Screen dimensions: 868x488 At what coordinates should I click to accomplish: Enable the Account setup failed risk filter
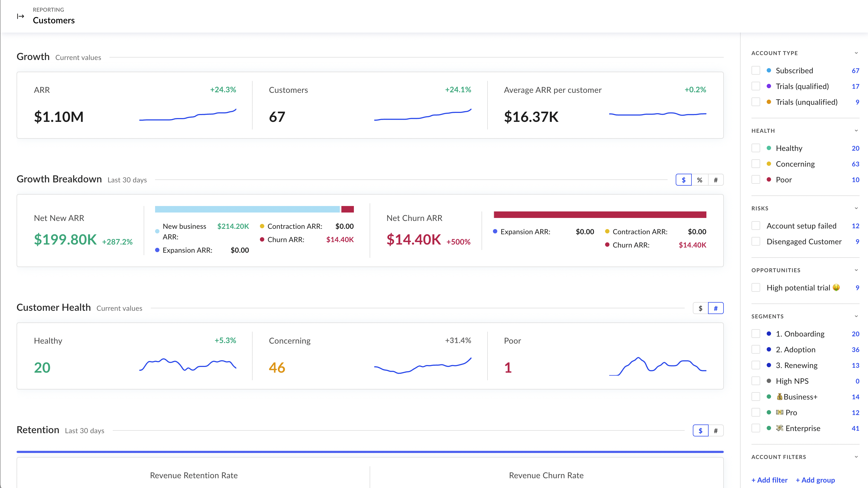tap(756, 226)
